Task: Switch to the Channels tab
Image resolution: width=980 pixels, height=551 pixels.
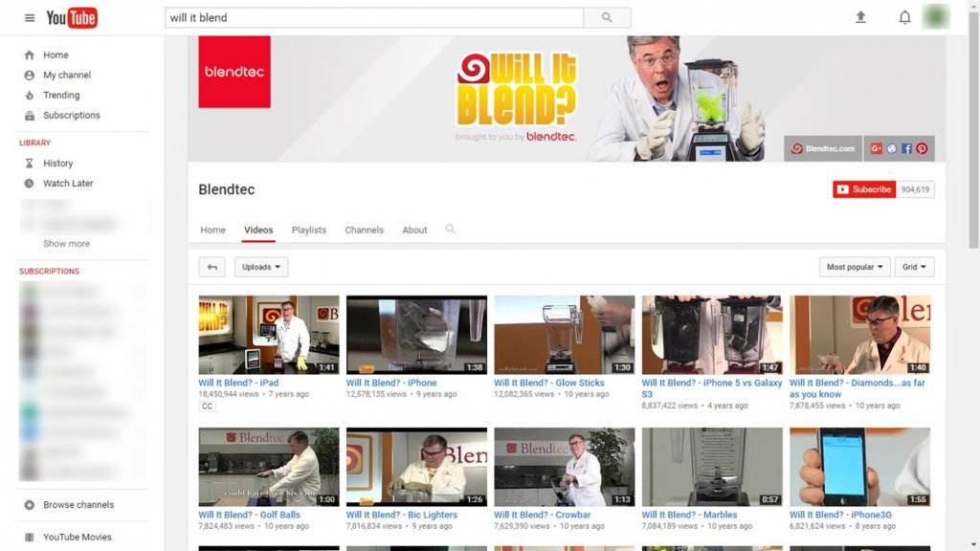Action: [365, 230]
